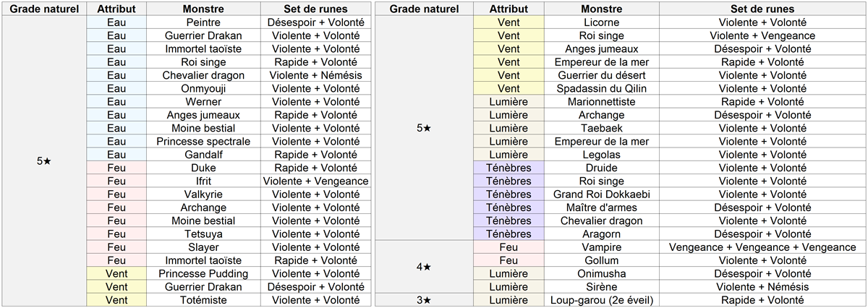Select the Gandalf row's monster name
The image size is (868, 308).
click(x=203, y=154)
